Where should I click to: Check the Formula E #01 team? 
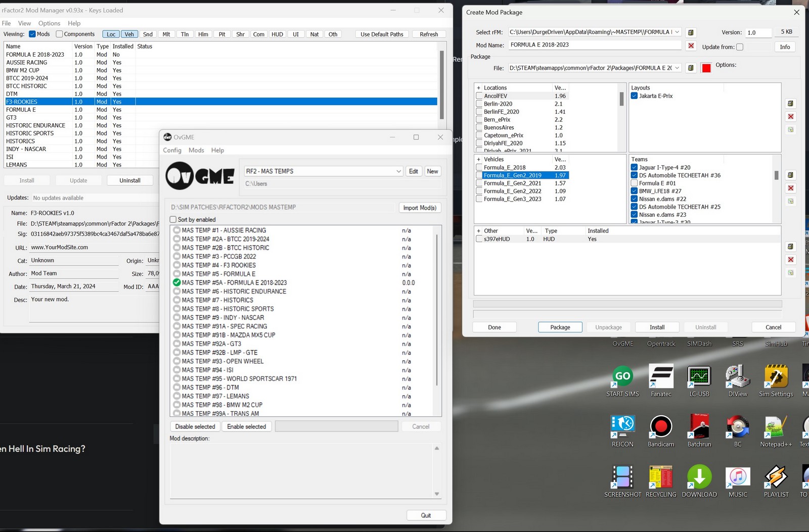click(634, 183)
